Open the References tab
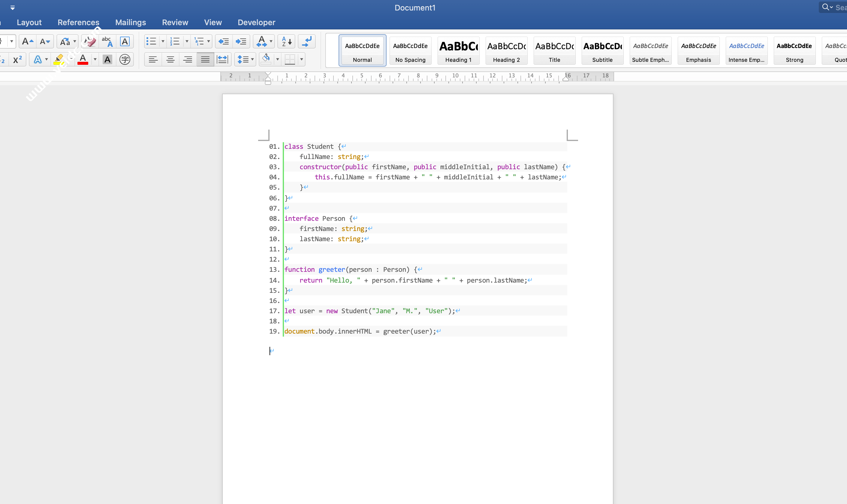 click(x=78, y=22)
